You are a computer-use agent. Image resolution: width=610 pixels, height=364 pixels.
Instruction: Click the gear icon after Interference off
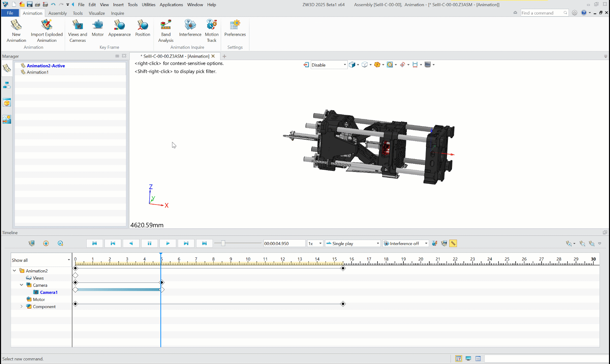pyautogui.click(x=435, y=243)
